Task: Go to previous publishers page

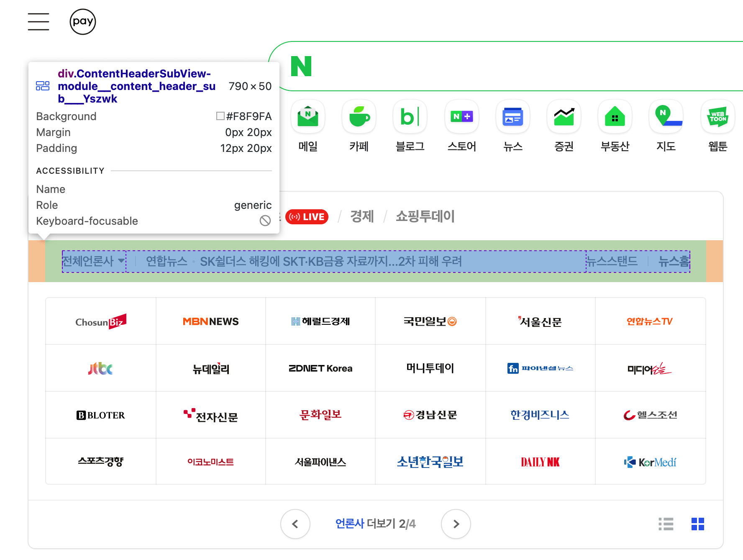Action: point(295,524)
